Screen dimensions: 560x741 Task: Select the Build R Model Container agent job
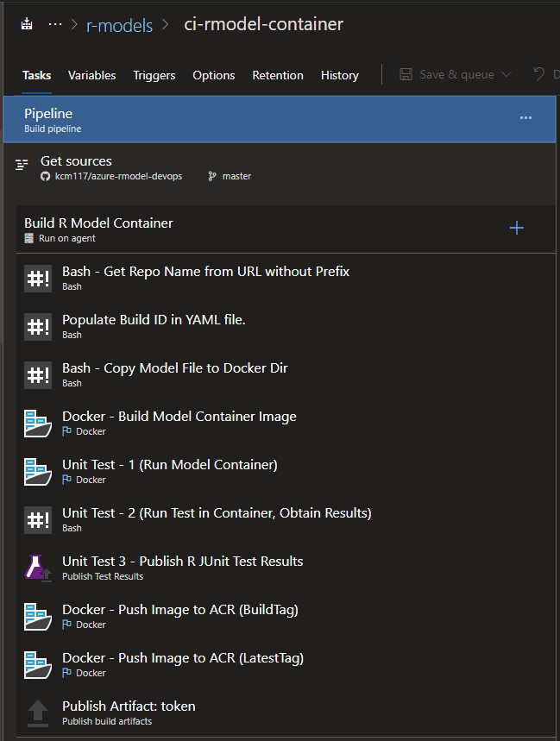(x=286, y=229)
